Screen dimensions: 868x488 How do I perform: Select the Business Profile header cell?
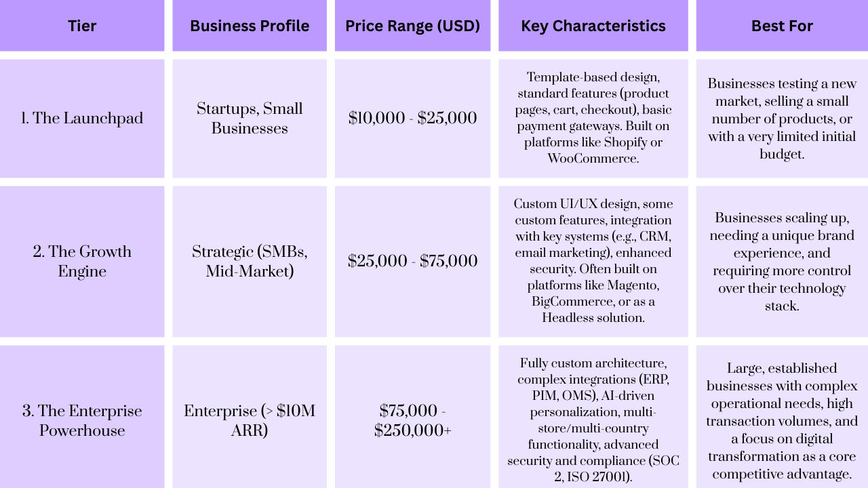pos(250,26)
